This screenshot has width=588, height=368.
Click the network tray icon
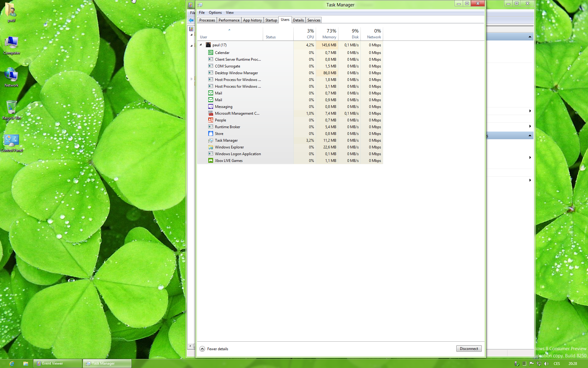(x=539, y=364)
